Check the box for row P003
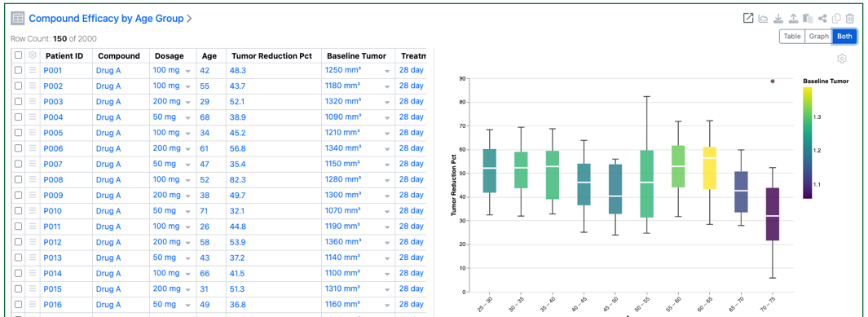Viewport: 868px width, 317px height. pyautogui.click(x=18, y=101)
